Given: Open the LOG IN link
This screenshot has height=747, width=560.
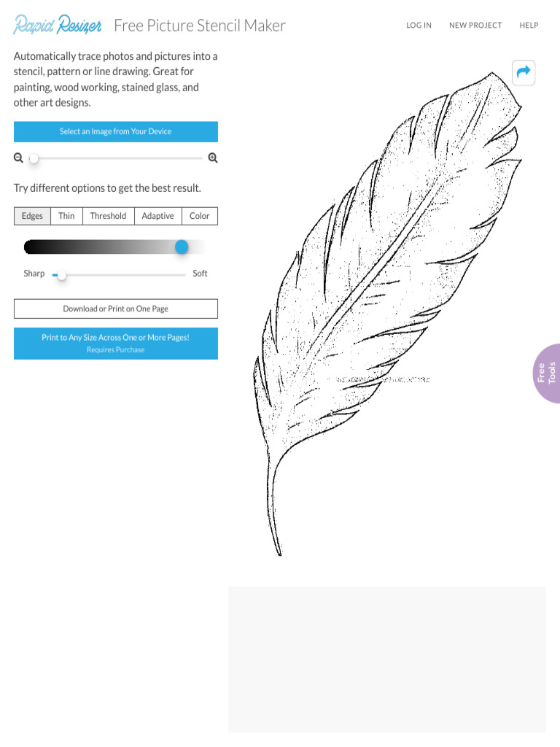Looking at the screenshot, I should coord(419,26).
